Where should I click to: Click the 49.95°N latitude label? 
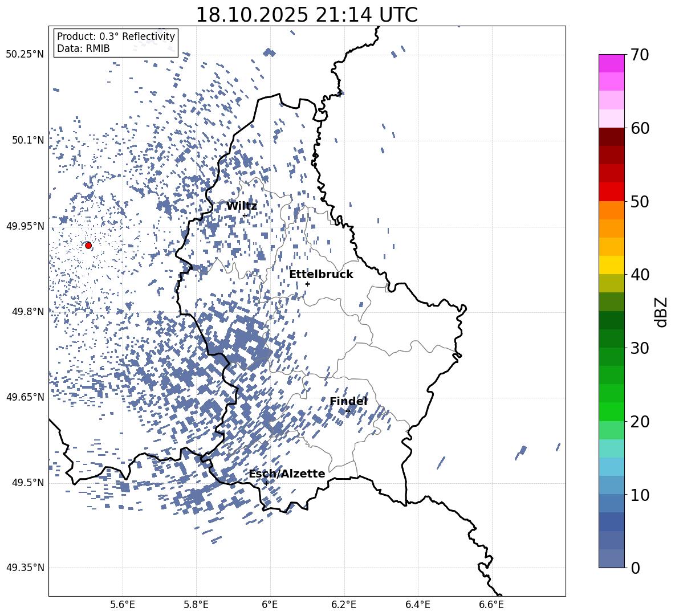point(25,226)
